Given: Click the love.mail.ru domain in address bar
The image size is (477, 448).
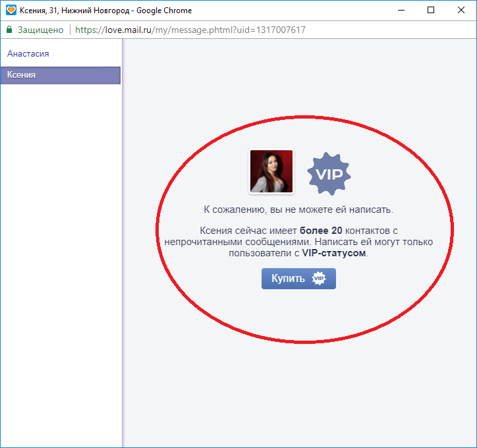Looking at the screenshot, I should 125,30.
